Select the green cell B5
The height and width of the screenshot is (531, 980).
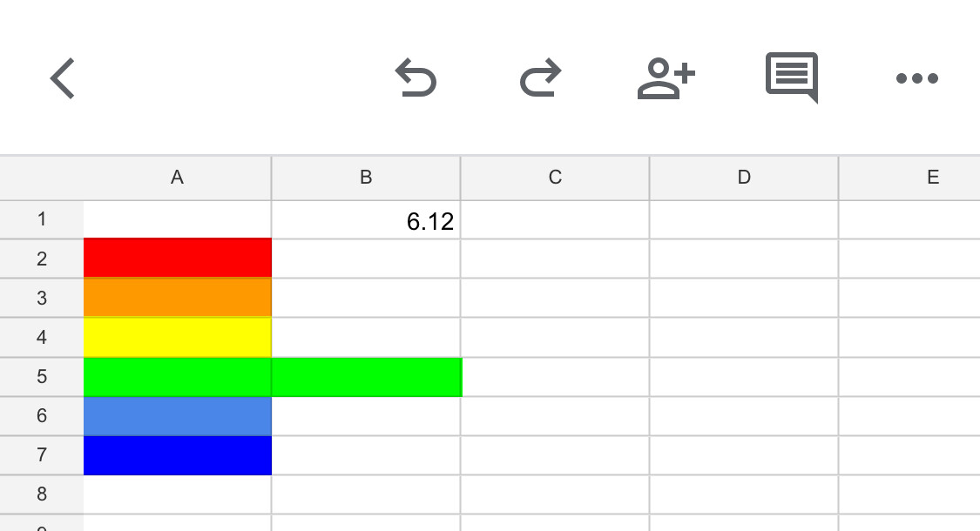367,377
